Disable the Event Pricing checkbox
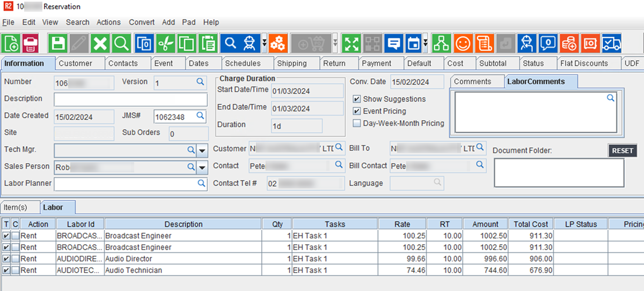Image resolution: width=644 pixels, height=291 pixels. [357, 111]
